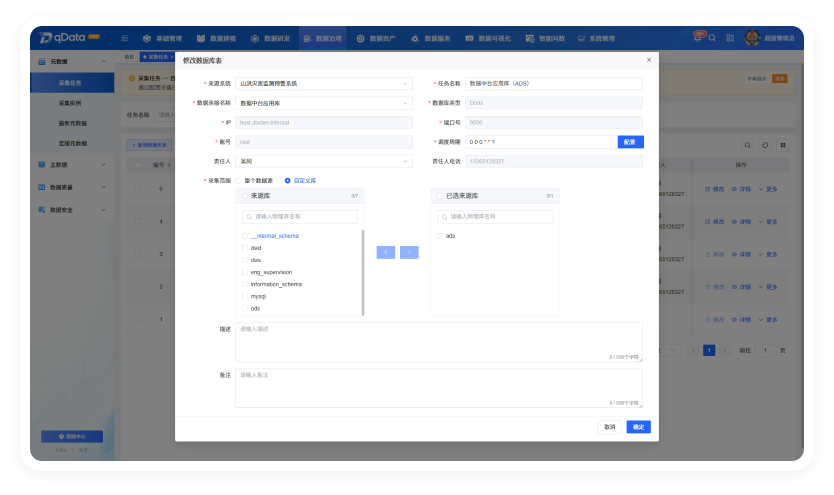This screenshot has width=834, height=495.
Task: Tick the ads checkbox in 已选来源库
Action: [x=440, y=236]
